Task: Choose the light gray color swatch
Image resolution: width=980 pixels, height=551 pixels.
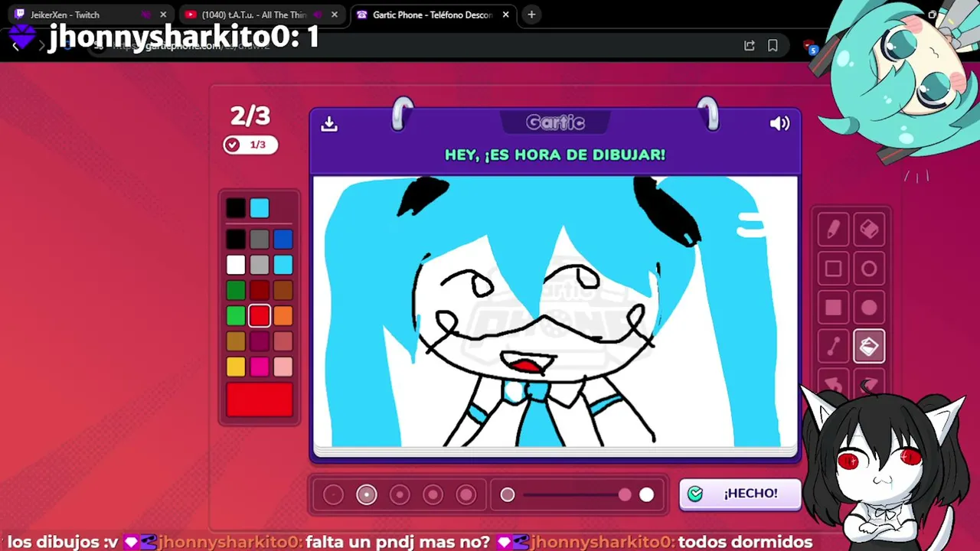Action: click(260, 265)
